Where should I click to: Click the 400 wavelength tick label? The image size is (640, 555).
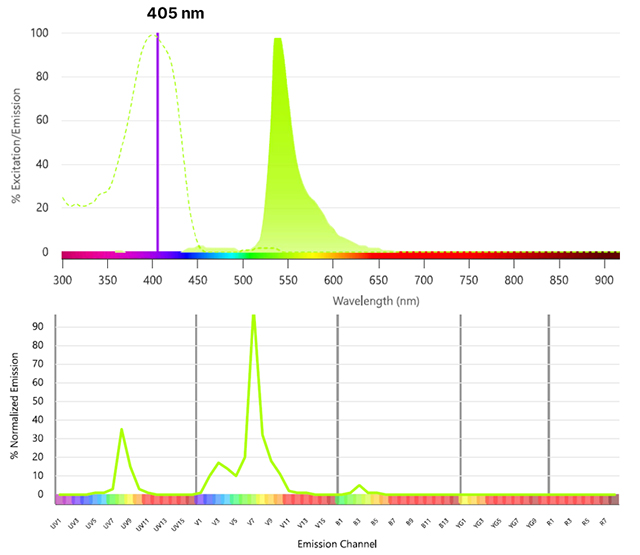click(153, 280)
